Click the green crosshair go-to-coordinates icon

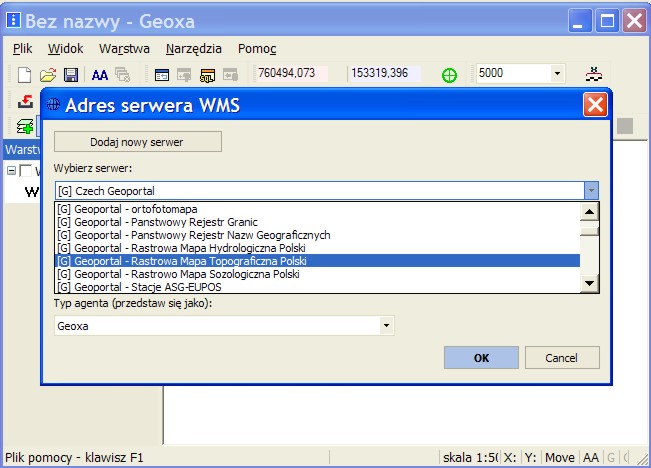pyautogui.click(x=449, y=76)
